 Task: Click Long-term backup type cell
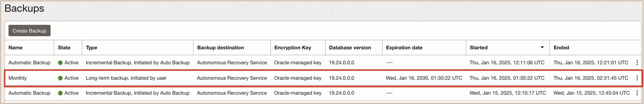[x=126, y=78]
